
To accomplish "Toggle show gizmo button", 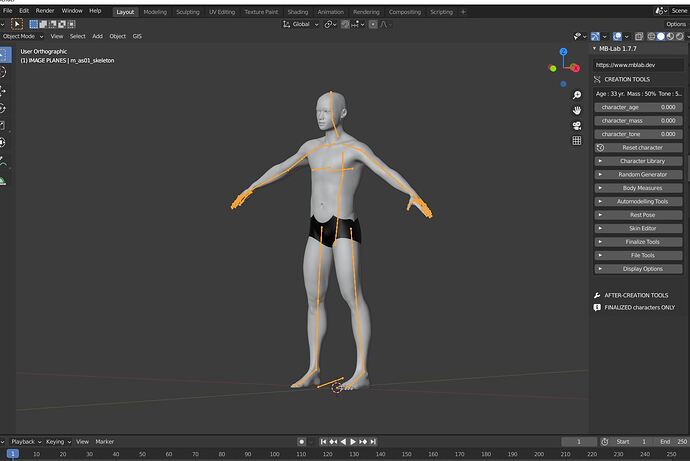I will (595, 36).
